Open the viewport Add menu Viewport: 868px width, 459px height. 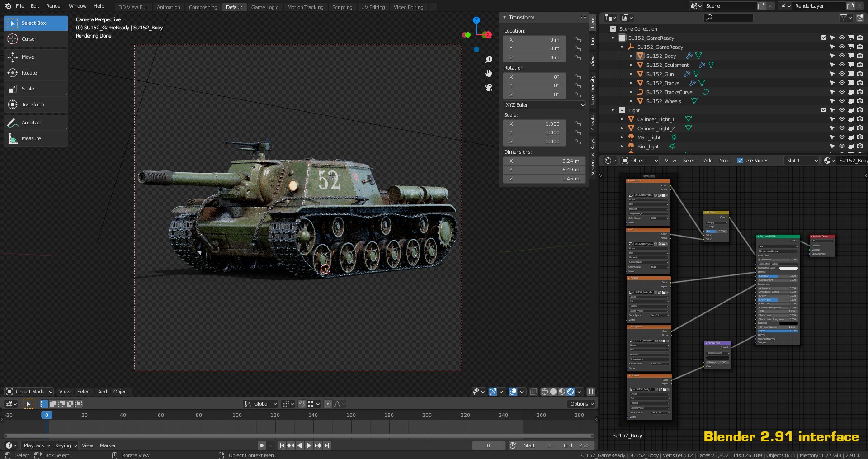point(103,392)
